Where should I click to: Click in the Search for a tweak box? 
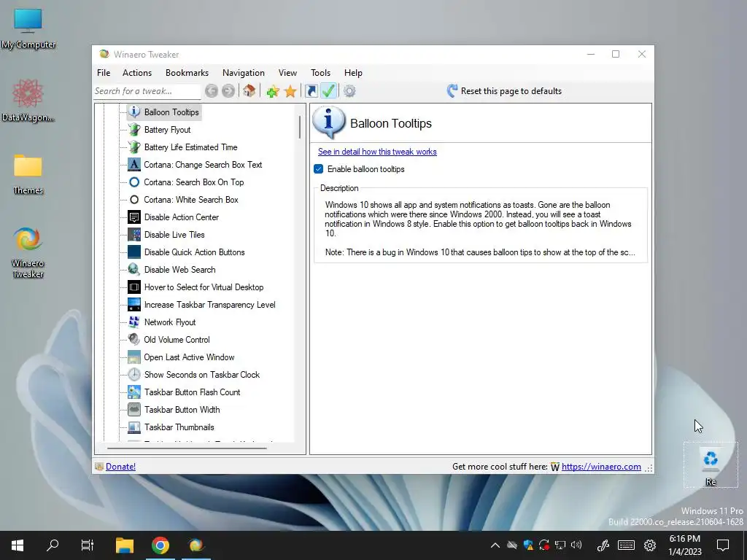pos(147,91)
